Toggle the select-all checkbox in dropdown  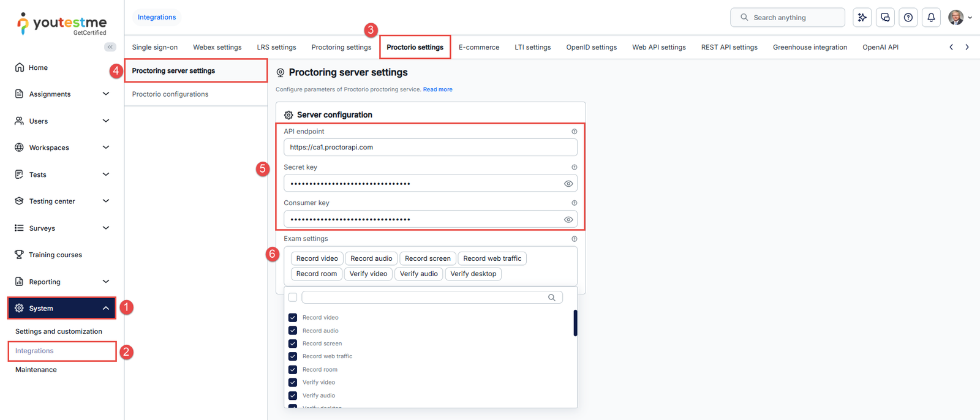pos(293,298)
